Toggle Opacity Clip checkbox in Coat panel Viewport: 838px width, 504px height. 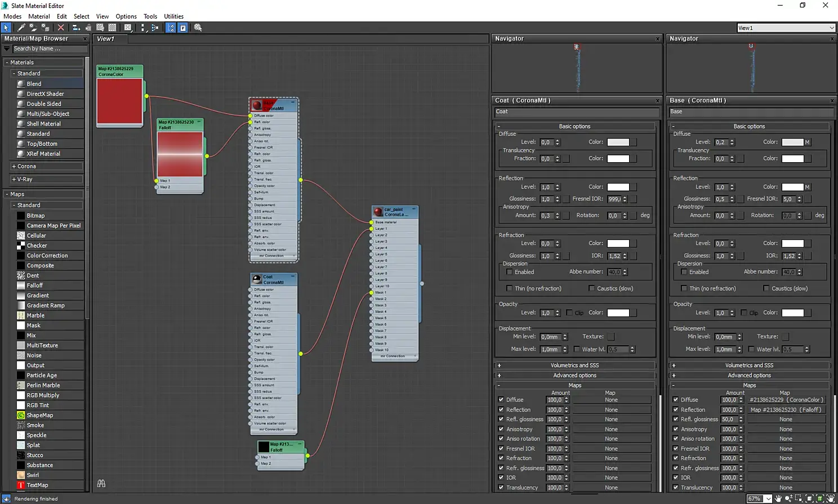point(569,313)
